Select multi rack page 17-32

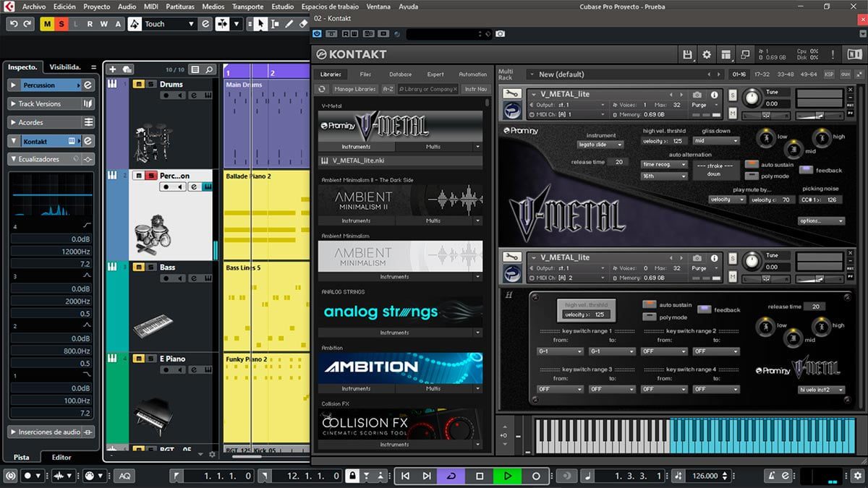tap(762, 74)
